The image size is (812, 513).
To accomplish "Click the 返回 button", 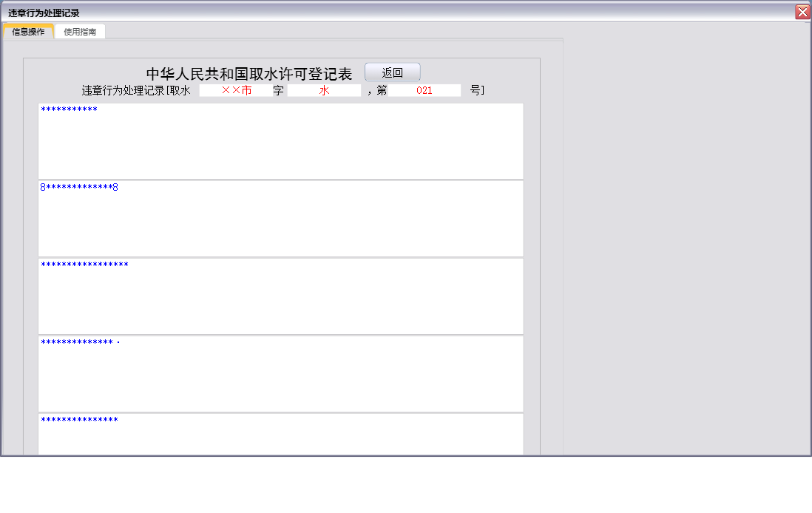I will click(393, 72).
